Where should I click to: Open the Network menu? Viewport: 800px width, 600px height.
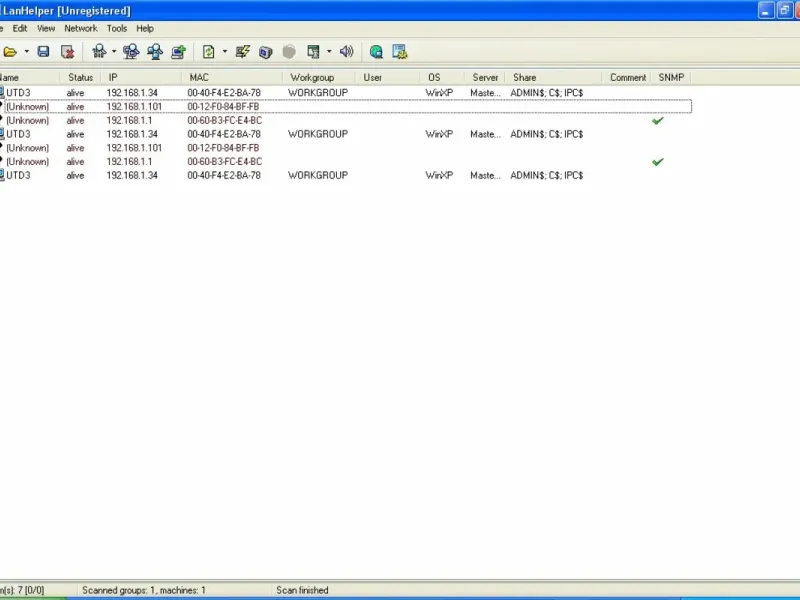click(x=81, y=29)
